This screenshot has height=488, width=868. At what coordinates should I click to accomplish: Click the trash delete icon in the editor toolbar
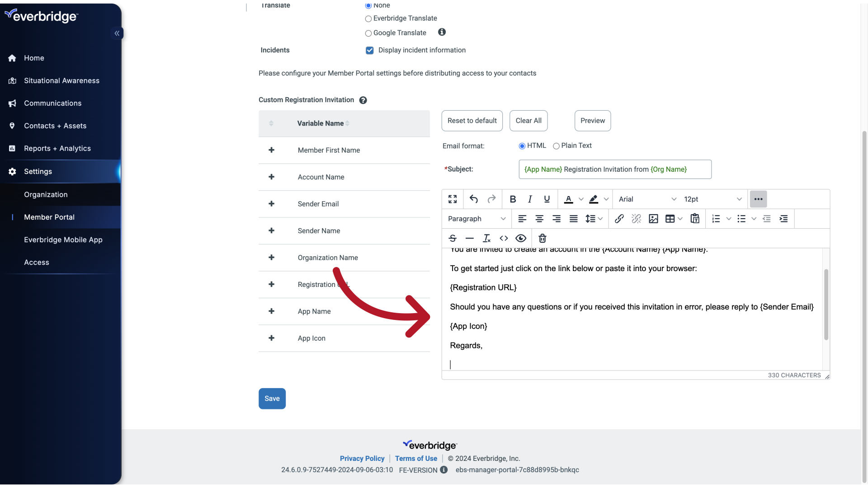[542, 238]
